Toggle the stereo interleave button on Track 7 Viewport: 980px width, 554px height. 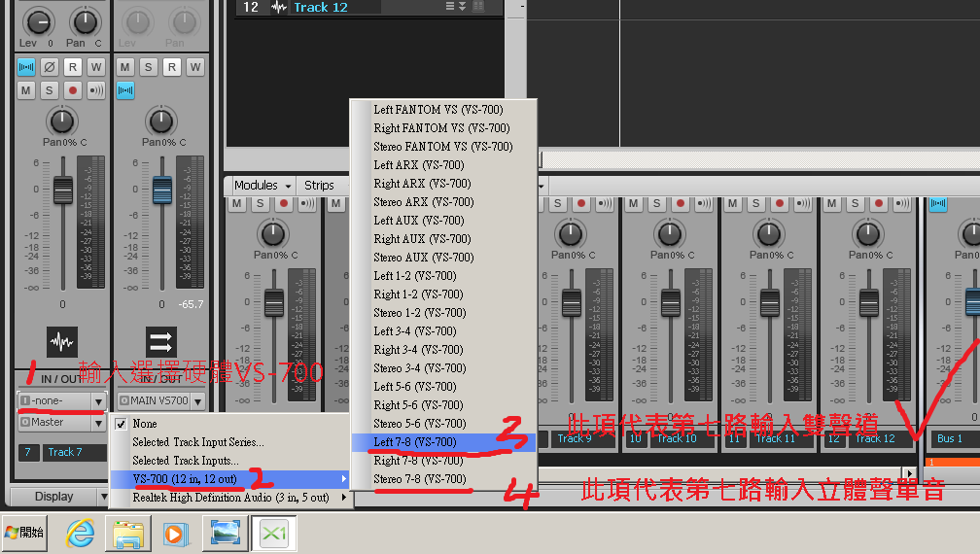[26, 67]
